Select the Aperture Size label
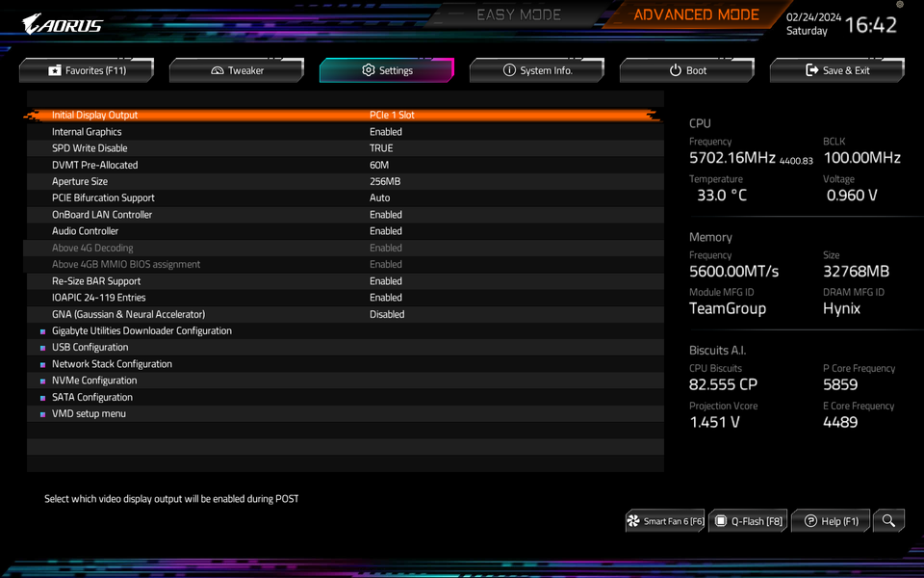This screenshot has height=578, width=924. pos(80,181)
